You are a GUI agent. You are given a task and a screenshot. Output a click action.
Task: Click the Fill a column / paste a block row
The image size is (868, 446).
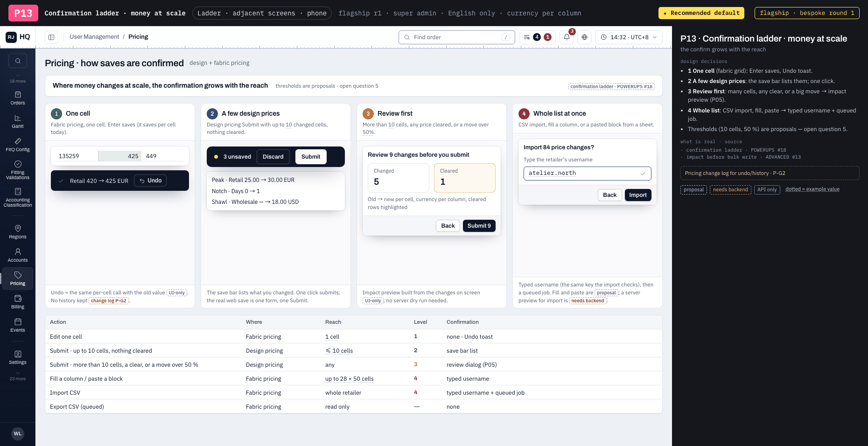click(354, 378)
